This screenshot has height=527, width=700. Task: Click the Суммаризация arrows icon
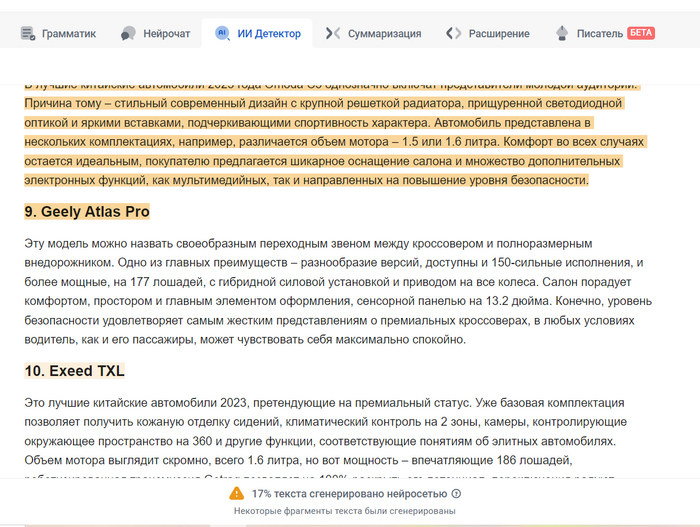[x=333, y=33]
